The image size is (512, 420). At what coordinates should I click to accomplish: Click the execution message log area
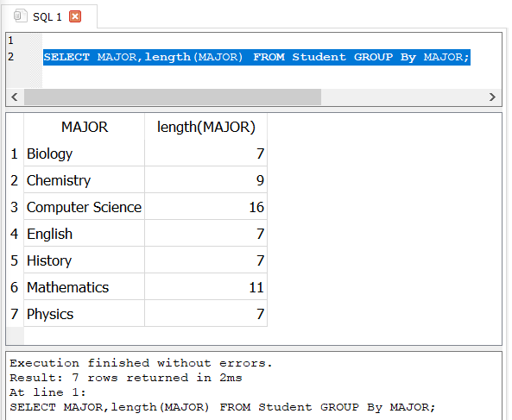pyautogui.click(x=254, y=386)
